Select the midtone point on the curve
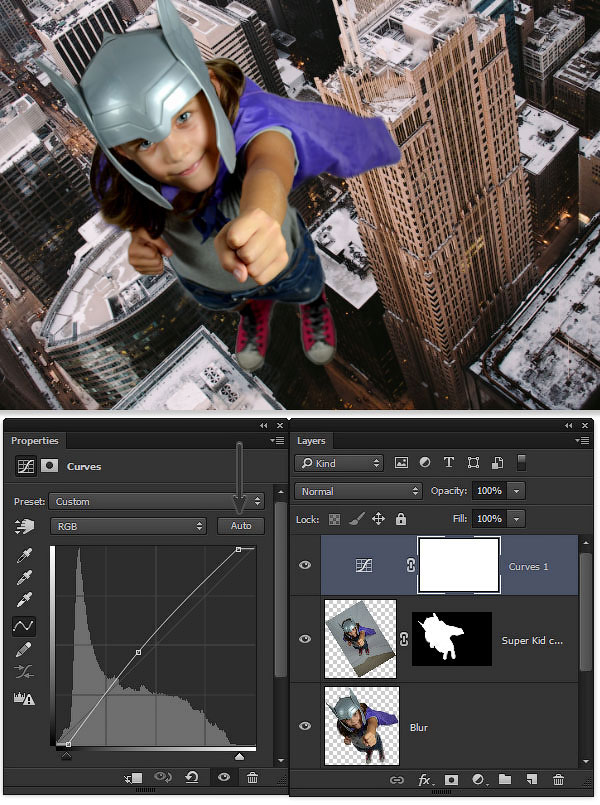This screenshot has height=805, width=600. coord(139,652)
